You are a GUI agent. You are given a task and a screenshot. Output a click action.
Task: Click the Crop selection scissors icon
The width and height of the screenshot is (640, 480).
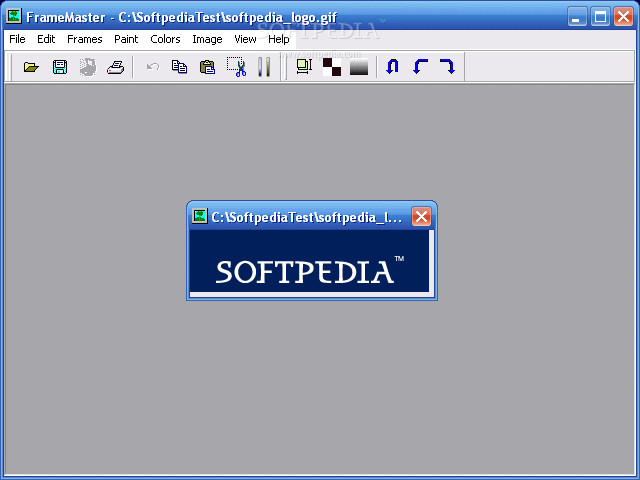pos(237,67)
